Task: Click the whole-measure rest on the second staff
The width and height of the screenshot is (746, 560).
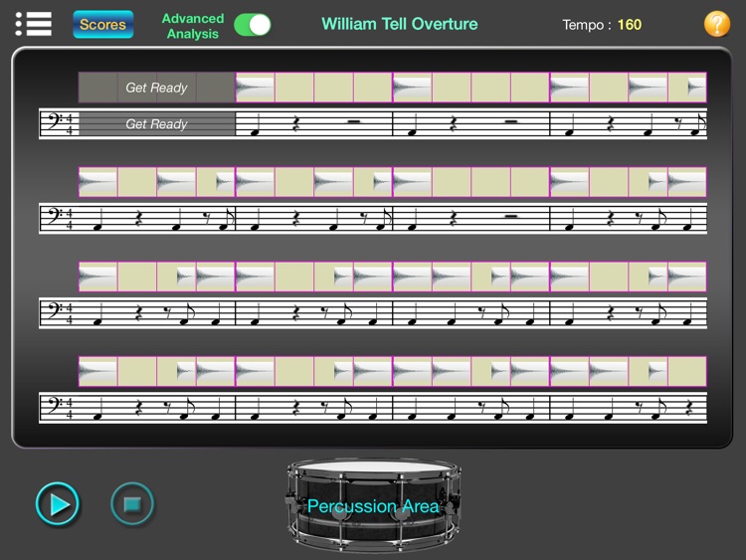Action: coord(510,216)
